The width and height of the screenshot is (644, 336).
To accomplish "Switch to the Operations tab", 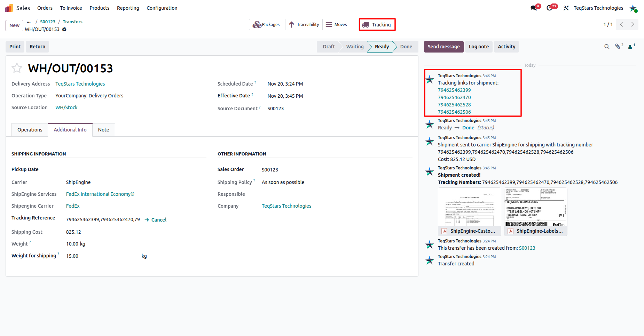I will (30, 130).
